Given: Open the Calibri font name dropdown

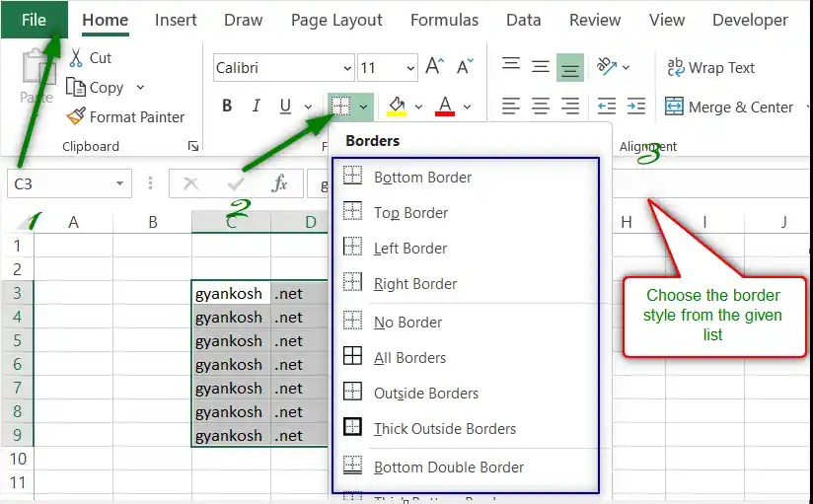Looking at the screenshot, I should pos(347,68).
